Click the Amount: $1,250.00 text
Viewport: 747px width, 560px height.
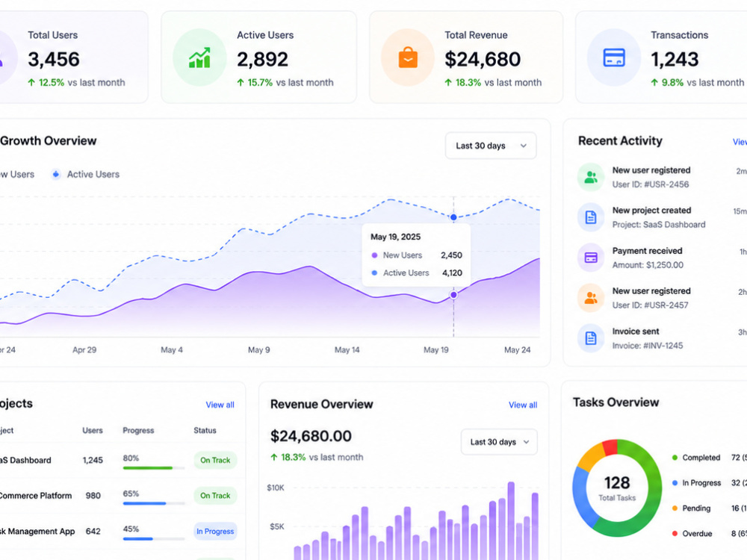point(648,265)
